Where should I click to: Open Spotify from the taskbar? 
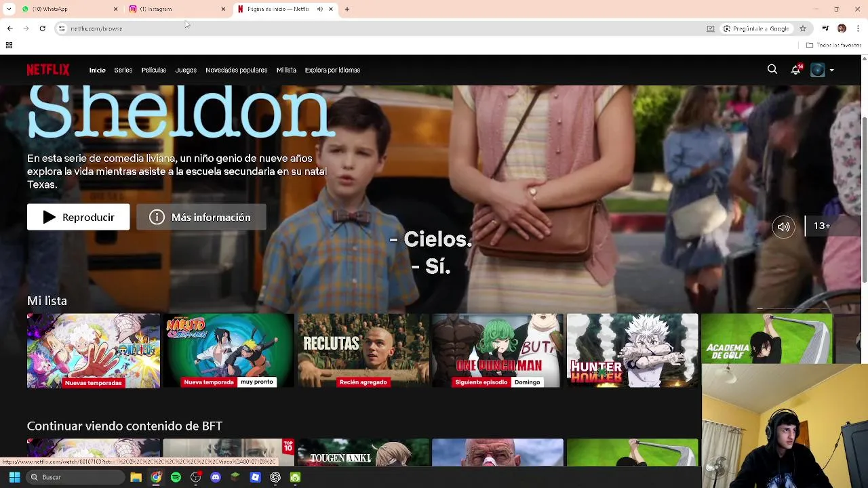click(176, 477)
